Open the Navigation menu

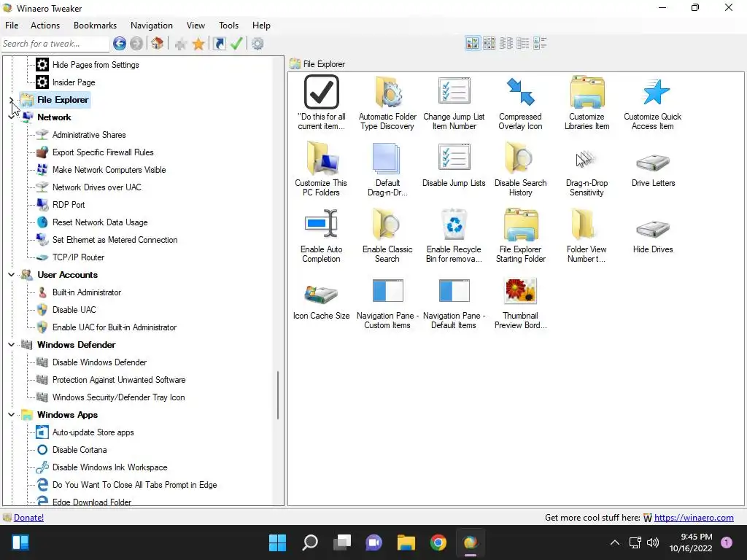152,26
